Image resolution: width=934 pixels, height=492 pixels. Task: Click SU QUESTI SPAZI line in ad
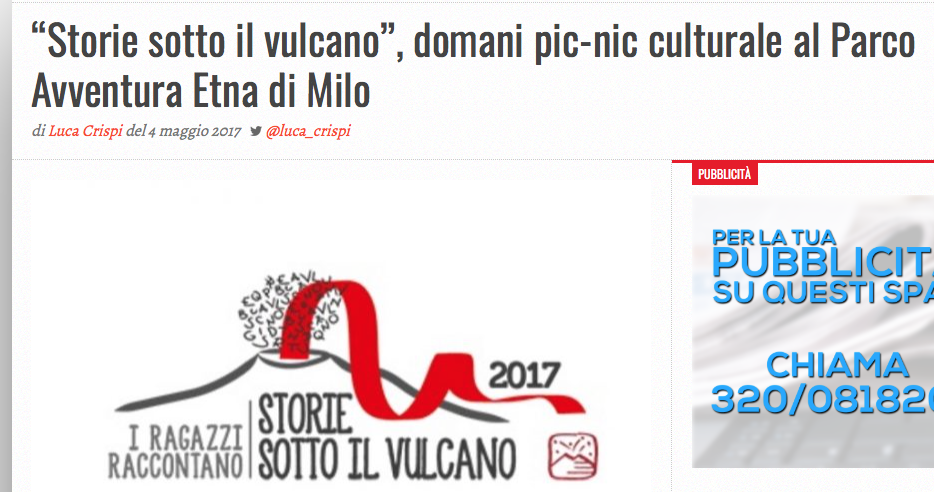coord(823,292)
